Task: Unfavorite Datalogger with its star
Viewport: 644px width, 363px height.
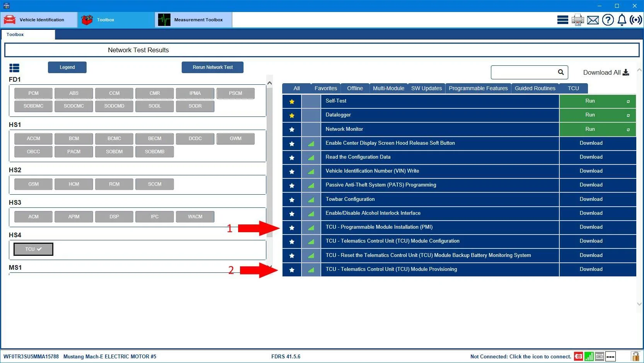Action: point(292,115)
